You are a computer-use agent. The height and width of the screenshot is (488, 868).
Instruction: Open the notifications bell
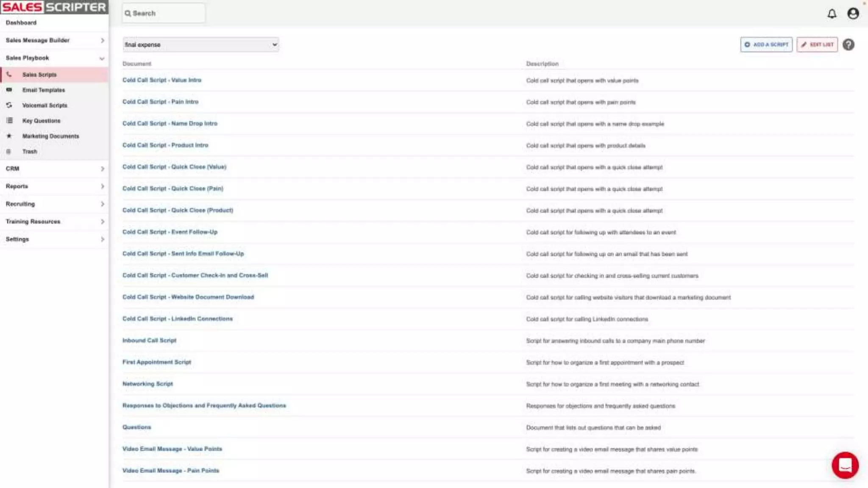point(832,14)
